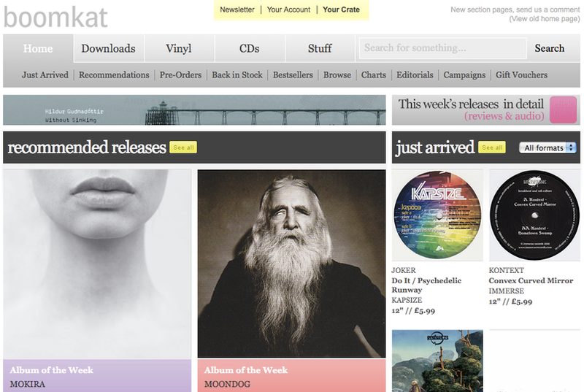Open the CDs tab
The height and width of the screenshot is (392, 584).
(249, 48)
